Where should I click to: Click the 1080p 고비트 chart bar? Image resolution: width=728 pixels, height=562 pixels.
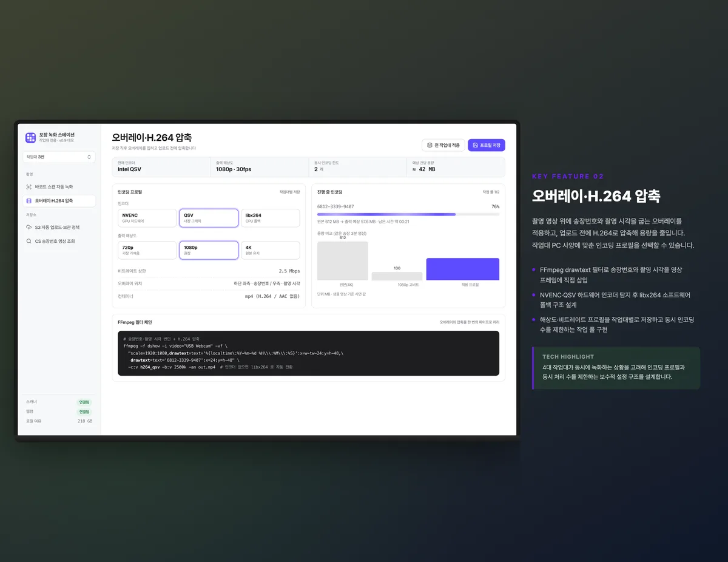coord(397,276)
